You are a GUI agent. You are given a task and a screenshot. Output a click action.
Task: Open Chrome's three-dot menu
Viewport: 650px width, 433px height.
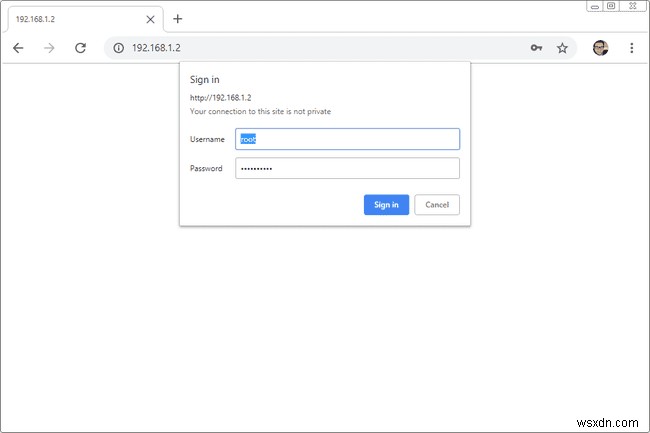click(632, 48)
